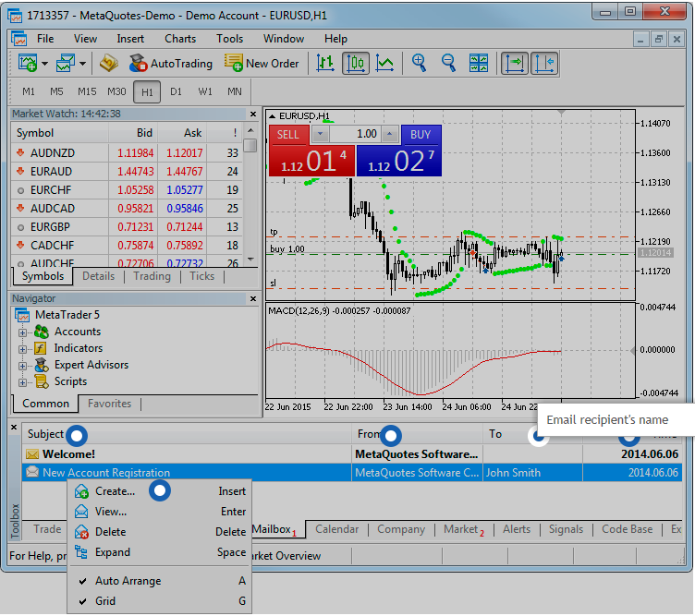
Task: Open the Help menu
Action: click(335, 39)
